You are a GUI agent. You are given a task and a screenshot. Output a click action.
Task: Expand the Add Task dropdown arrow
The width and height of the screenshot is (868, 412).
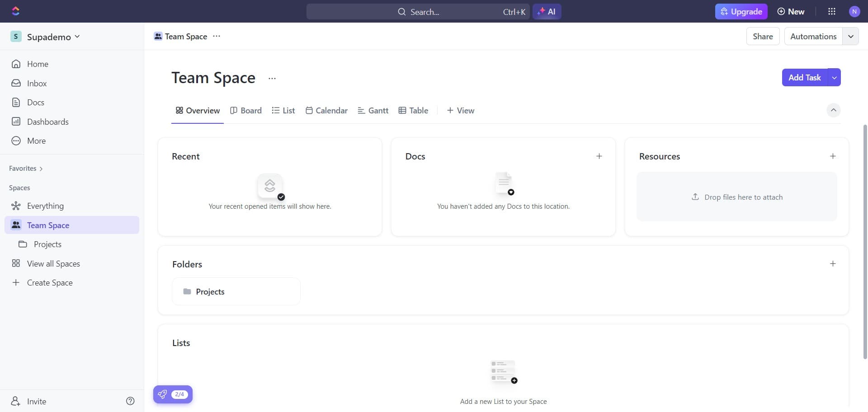pos(834,77)
